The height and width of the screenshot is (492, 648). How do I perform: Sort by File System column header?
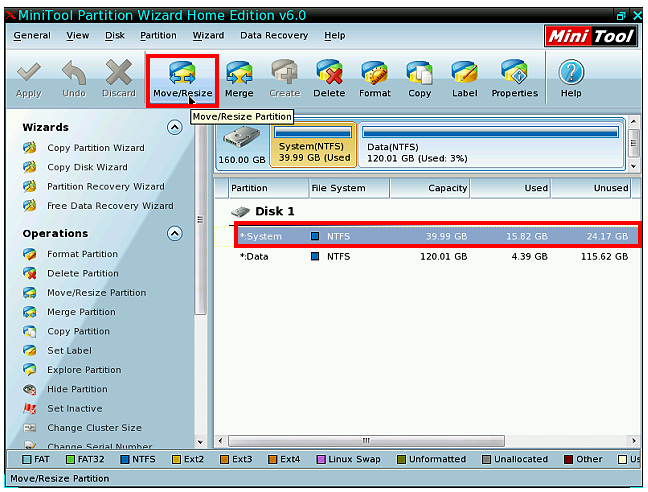349,188
